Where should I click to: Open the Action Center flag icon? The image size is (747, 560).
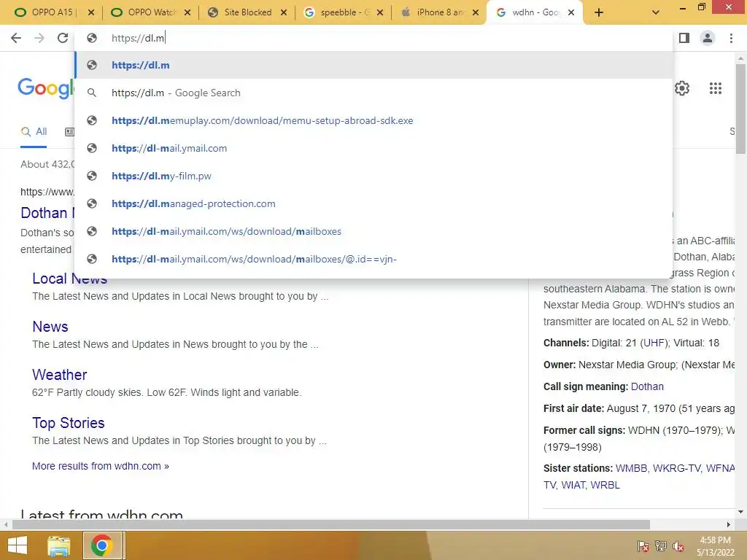[x=643, y=546]
